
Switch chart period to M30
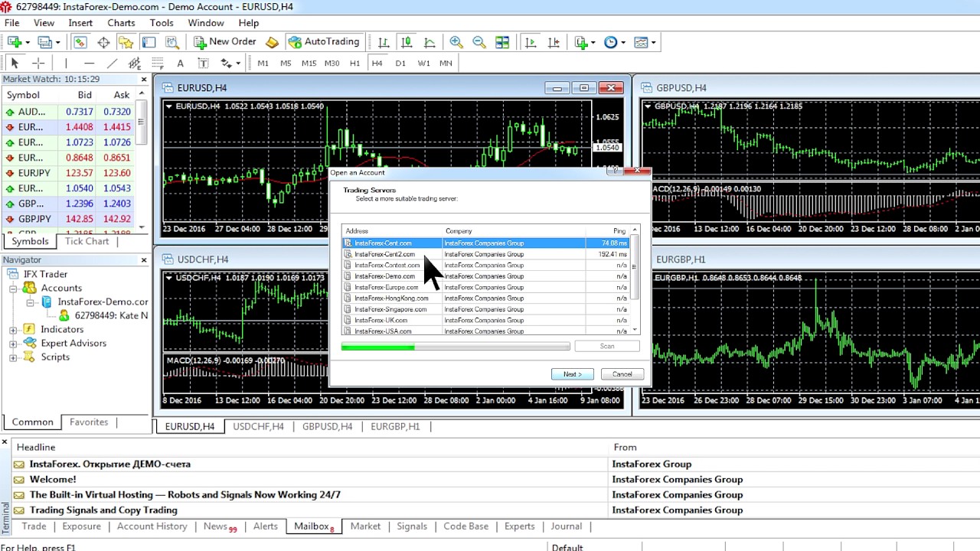pyautogui.click(x=332, y=63)
